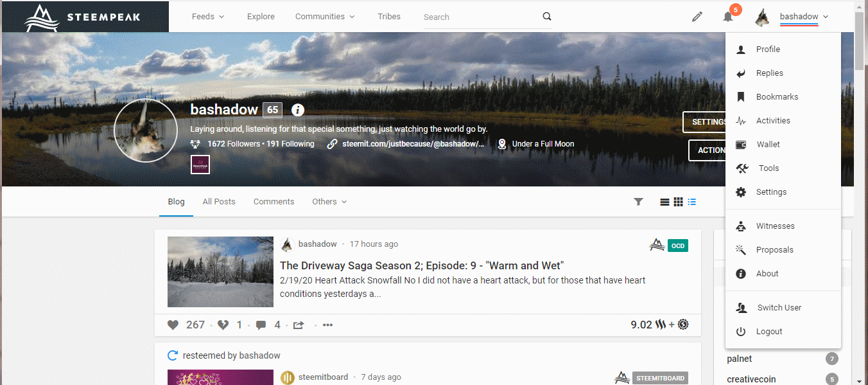The image size is (868, 385).
Task: Open the three-dots more options on post
Action: pyautogui.click(x=328, y=325)
